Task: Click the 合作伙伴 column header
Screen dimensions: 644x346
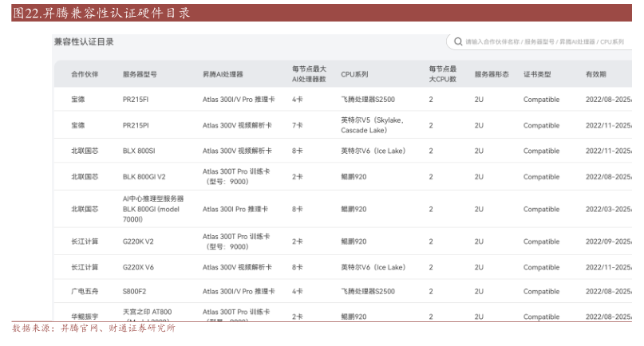Action: pos(85,74)
